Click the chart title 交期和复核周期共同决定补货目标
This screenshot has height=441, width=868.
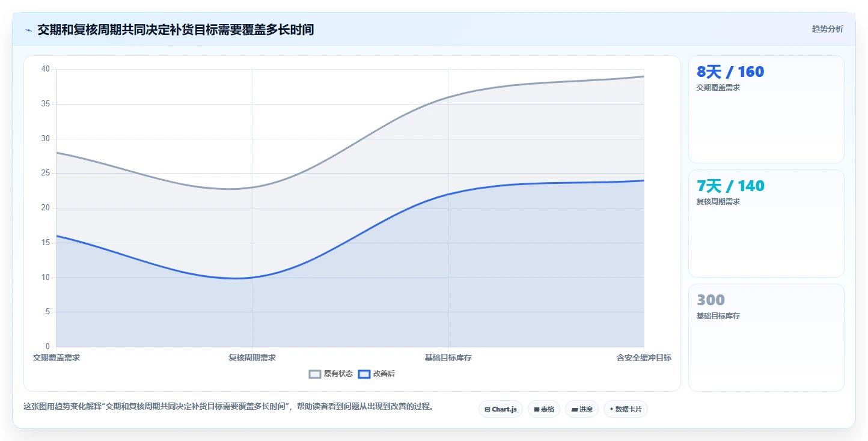[x=176, y=29]
